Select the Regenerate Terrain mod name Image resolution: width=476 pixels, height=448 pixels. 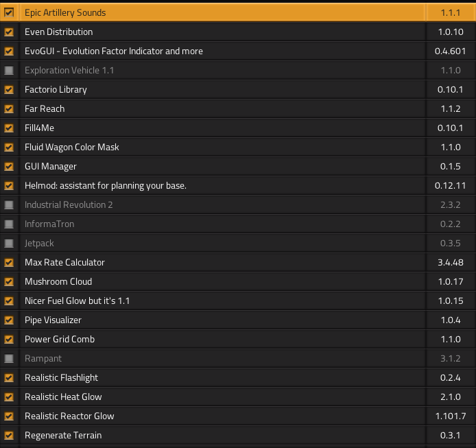pyautogui.click(x=63, y=436)
